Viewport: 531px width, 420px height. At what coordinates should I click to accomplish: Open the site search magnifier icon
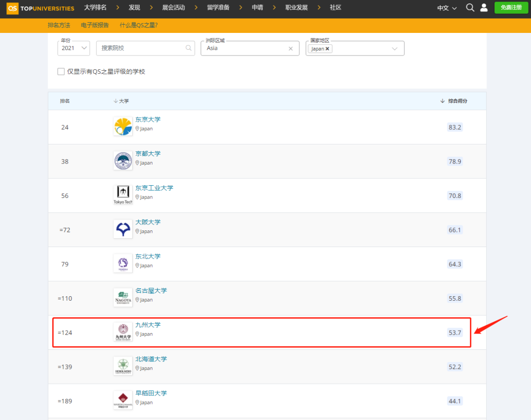coord(470,8)
